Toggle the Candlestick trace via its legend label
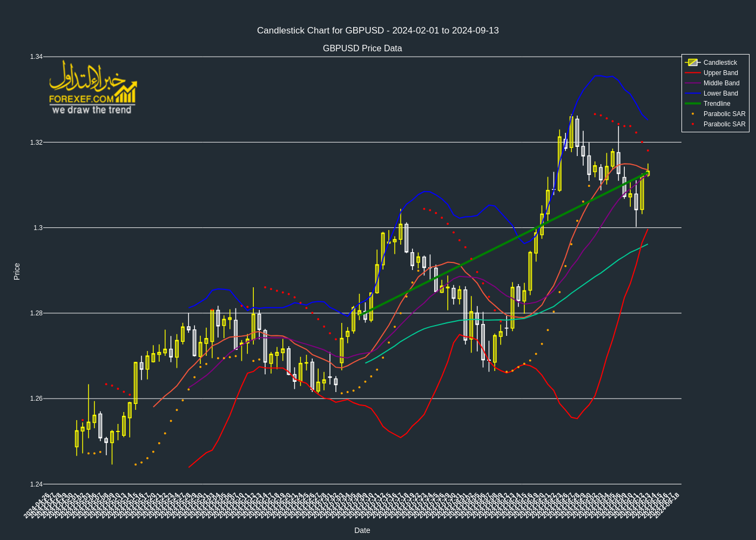The width and height of the screenshot is (756, 540). (720, 63)
